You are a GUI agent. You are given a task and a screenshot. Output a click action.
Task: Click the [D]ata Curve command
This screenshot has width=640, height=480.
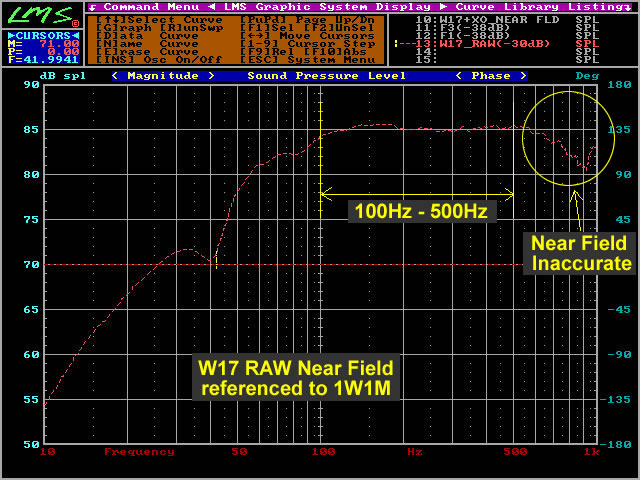coord(147,36)
